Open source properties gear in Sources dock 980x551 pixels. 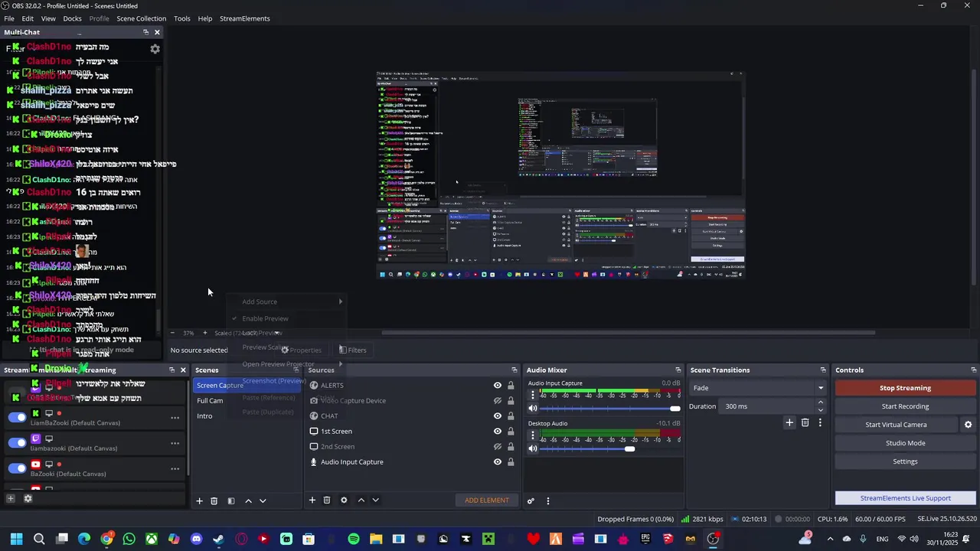click(344, 500)
